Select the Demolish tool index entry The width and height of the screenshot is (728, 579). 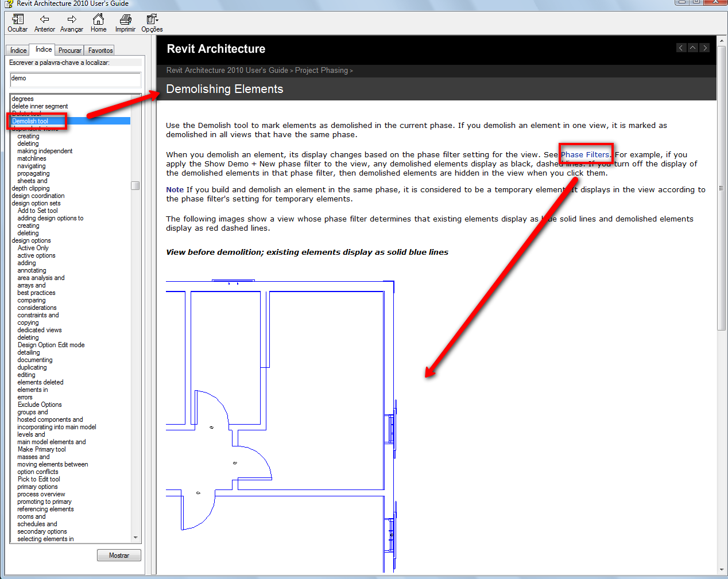30,121
